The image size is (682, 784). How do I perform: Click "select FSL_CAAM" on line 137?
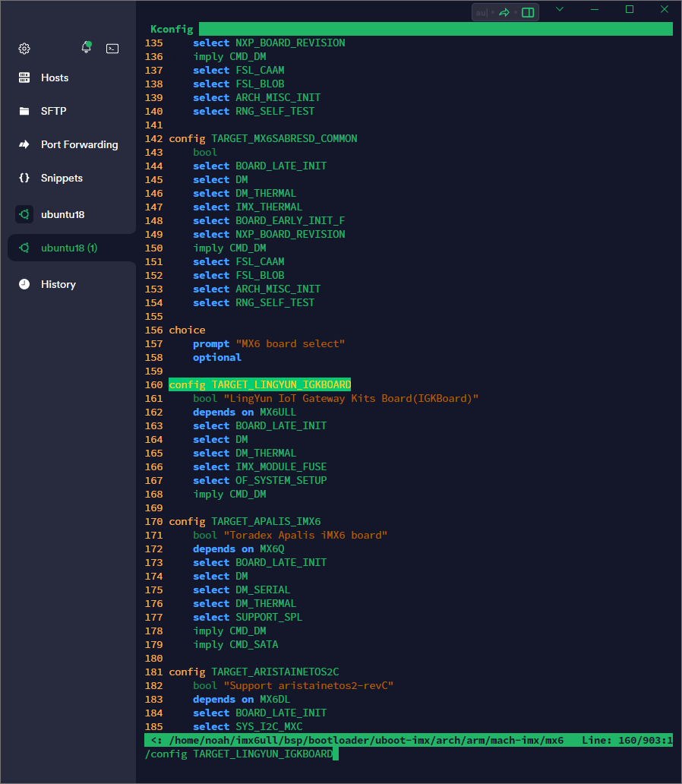[x=238, y=70]
